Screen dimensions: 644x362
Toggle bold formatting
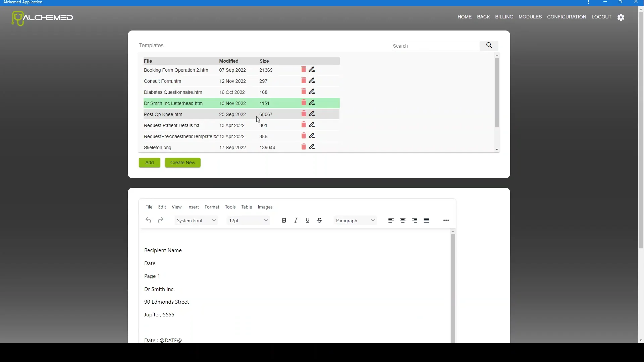coord(284,220)
